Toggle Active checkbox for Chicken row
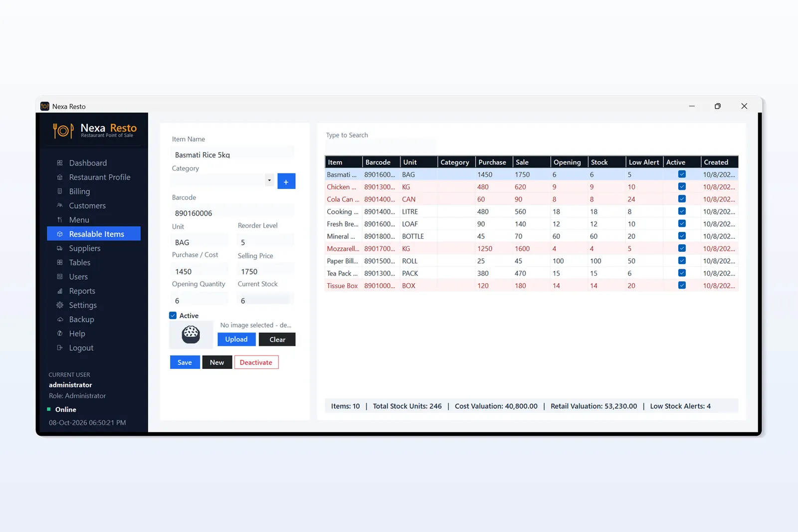This screenshot has height=532, width=798. click(682, 186)
